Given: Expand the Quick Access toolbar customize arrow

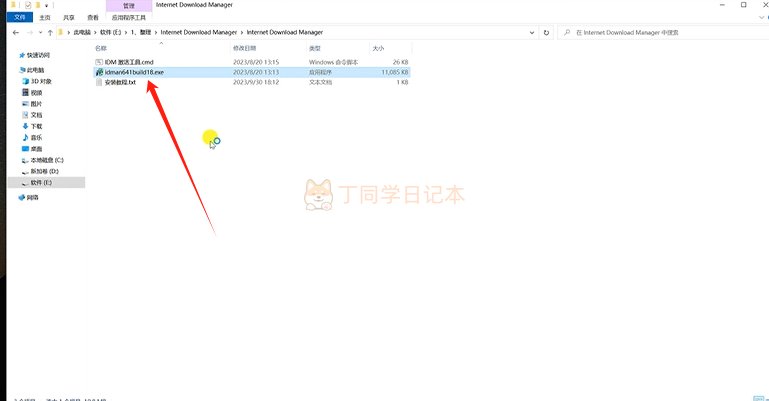Looking at the screenshot, I should (x=47, y=5).
